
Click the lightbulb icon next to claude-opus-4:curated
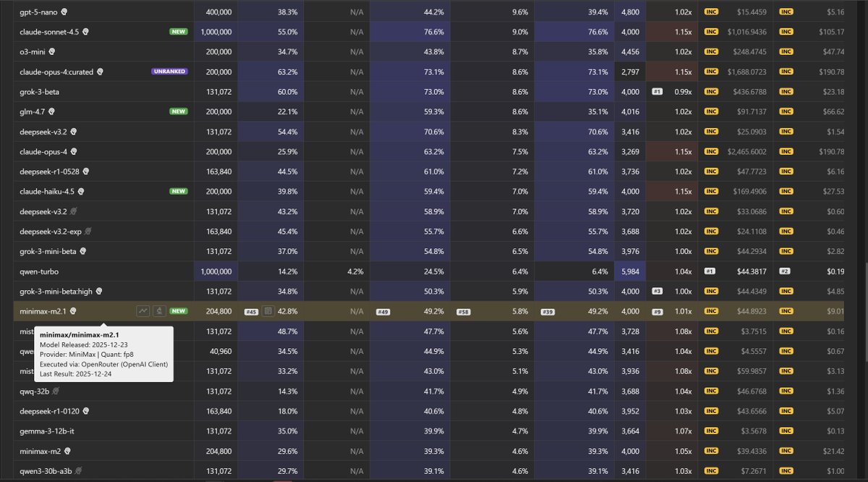(99, 72)
